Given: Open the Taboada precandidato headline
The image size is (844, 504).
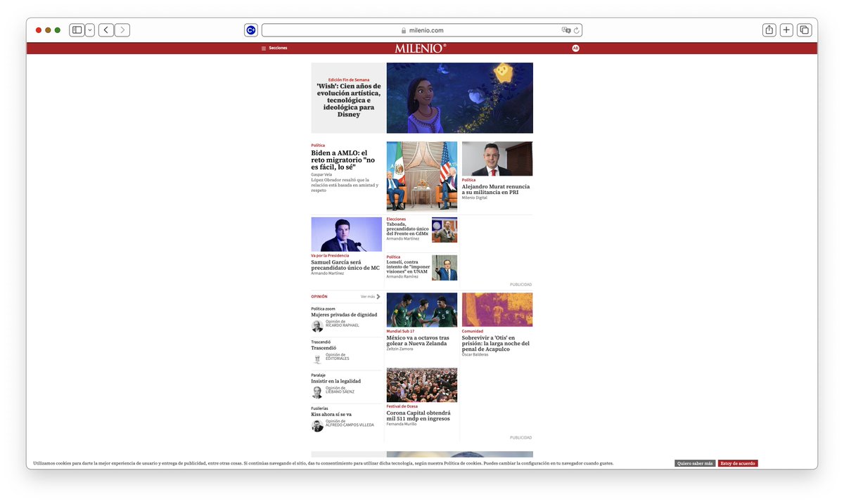Looking at the screenshot, I should point(407,228).
